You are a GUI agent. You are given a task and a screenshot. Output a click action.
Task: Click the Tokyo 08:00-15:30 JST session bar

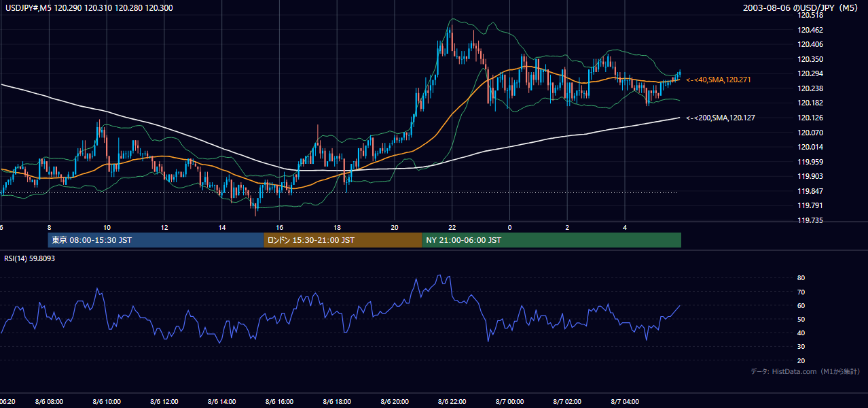click(x=156, y=240)
